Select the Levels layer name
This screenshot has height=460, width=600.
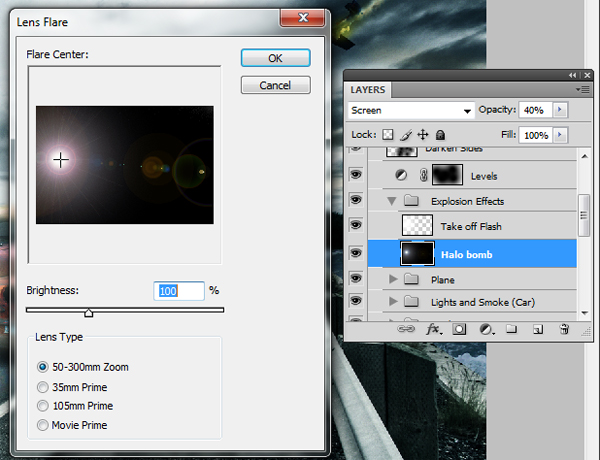click(484, 176)
